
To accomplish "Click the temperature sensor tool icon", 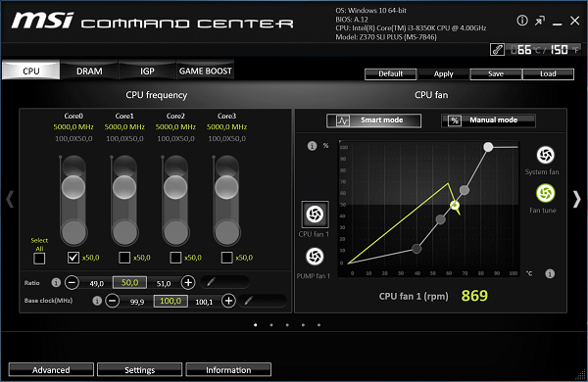I will tap(497, 50).
